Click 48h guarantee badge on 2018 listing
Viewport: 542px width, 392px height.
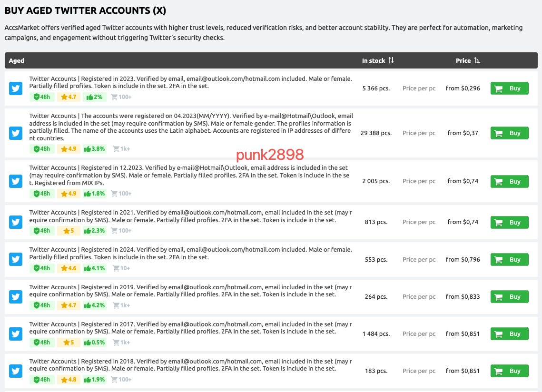coord(42,380)
